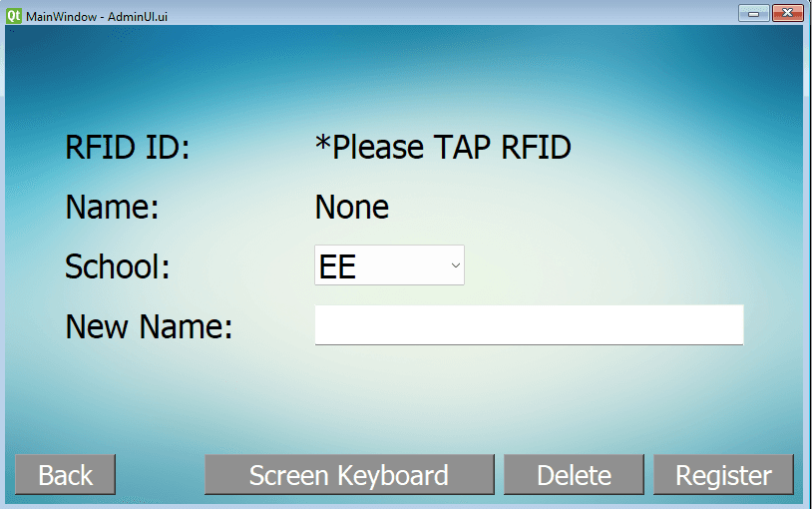This screenshot has width=812, height=509.
Task: Click the Name label
Action: coord(112,208)
